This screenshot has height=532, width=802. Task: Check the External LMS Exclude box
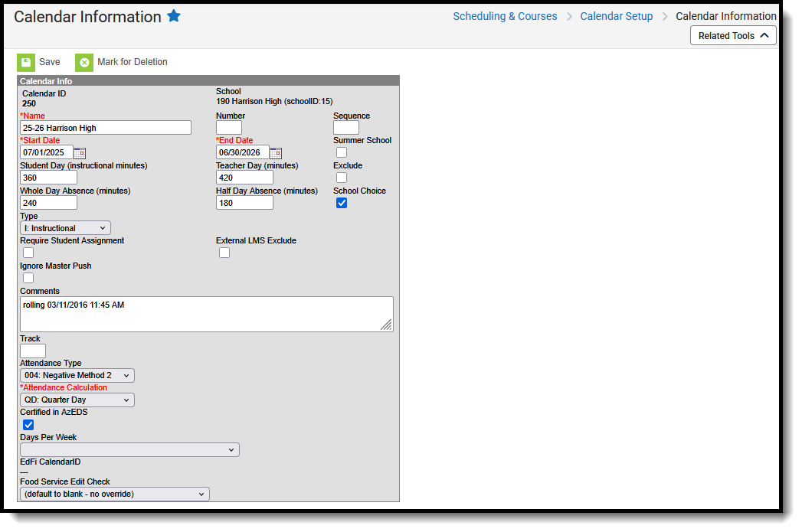(x=224, y=252)
